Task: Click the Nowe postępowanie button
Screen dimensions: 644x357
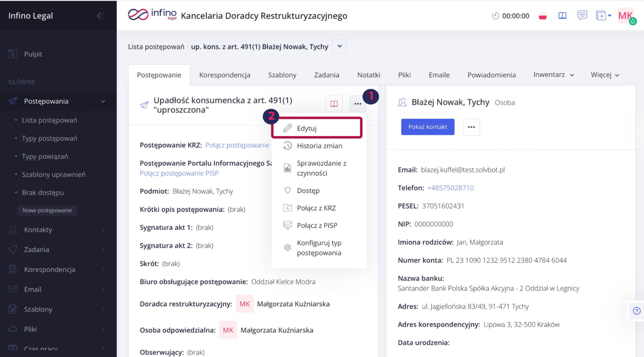Action: tap(47, 211)
